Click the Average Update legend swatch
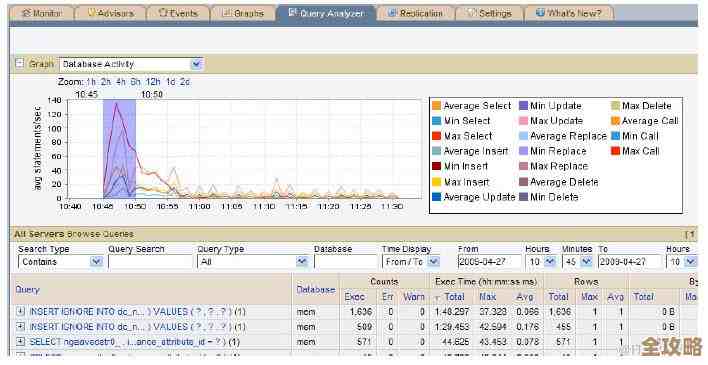Image resolution: width=708 pixels, height=365 pixels. pos(436,197)
